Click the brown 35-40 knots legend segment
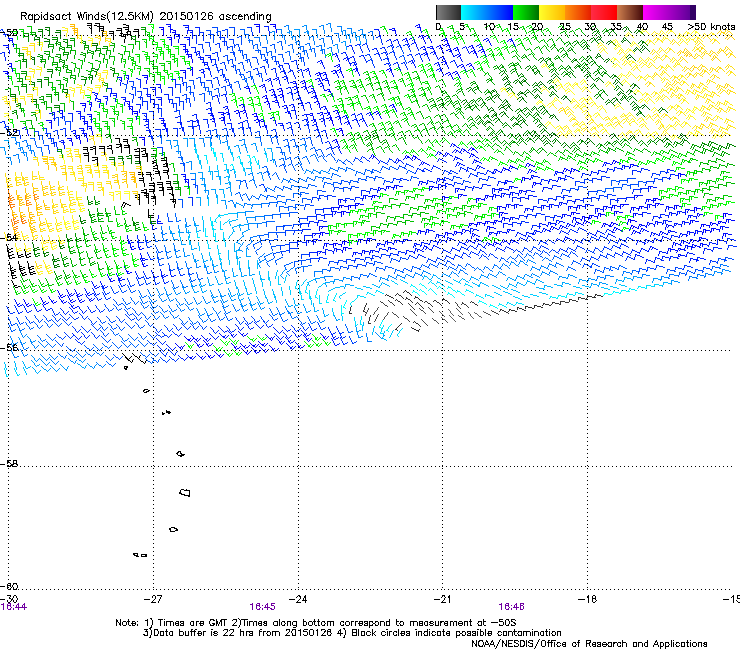Viewport: 740px width, 650px height. tap(630, 12)
